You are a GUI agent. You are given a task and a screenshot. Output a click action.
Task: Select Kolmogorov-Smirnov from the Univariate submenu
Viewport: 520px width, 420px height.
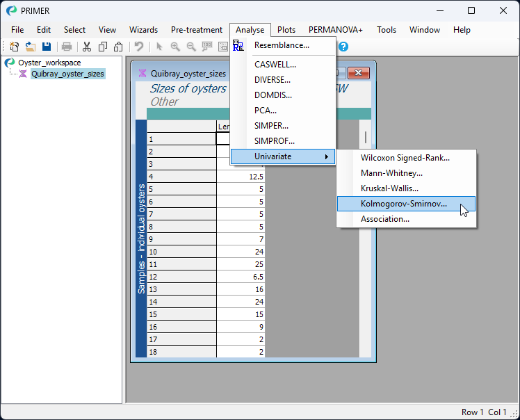404,204
